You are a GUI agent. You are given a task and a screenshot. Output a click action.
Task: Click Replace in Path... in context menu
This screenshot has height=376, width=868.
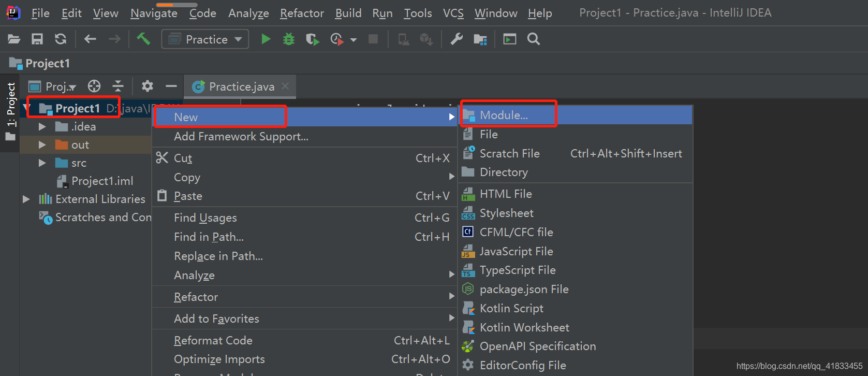(x=304, y=256)
